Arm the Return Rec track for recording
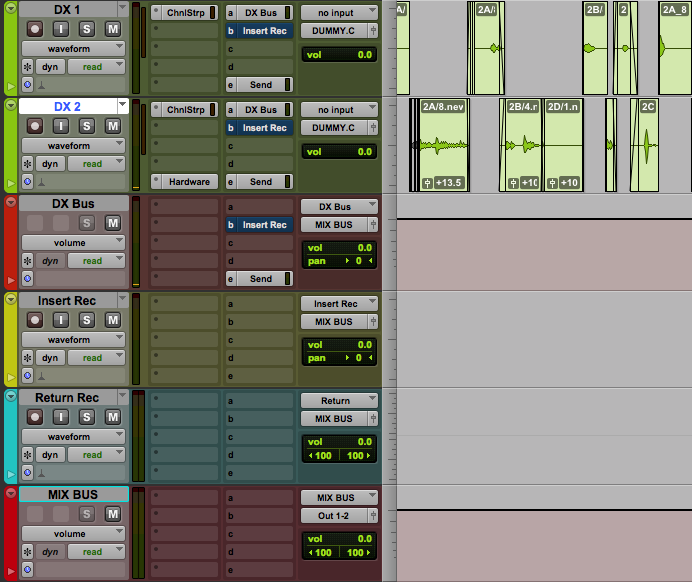692x582 pixels. (x=35, y=417)
